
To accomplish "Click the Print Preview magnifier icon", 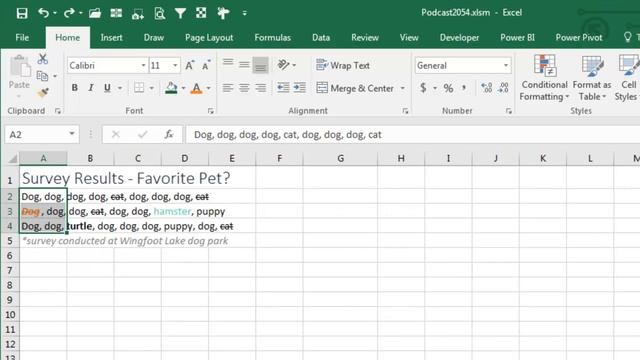I will click(160, 13).
